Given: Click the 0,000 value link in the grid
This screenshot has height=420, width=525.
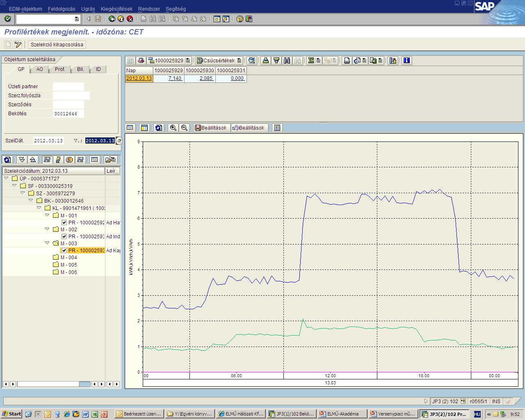Looking at the screenshot, I should pyautogui.click(x=237, y=78).
